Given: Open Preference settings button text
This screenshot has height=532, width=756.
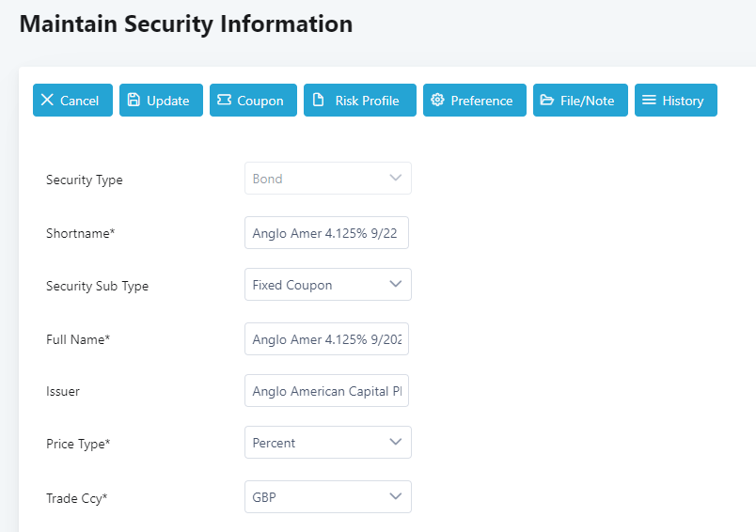Looking at the screenshot, I should pos(481,101).
